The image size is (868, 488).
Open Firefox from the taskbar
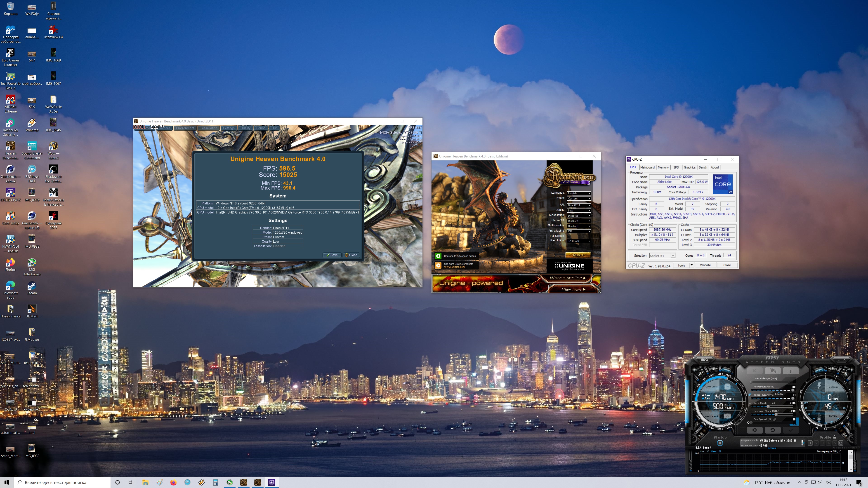coord(173,482)
